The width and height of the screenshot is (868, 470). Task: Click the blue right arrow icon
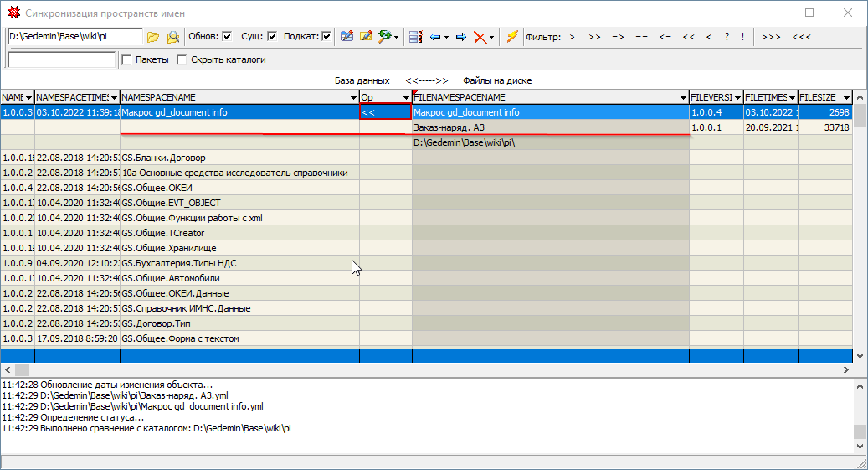461,37
